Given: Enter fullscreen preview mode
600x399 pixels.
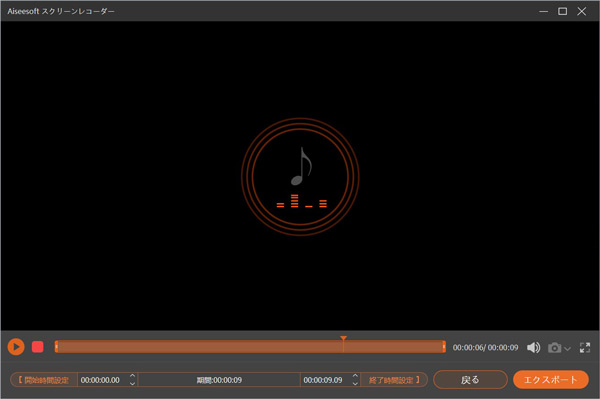Looking at the screenshot, I should 585,347.
